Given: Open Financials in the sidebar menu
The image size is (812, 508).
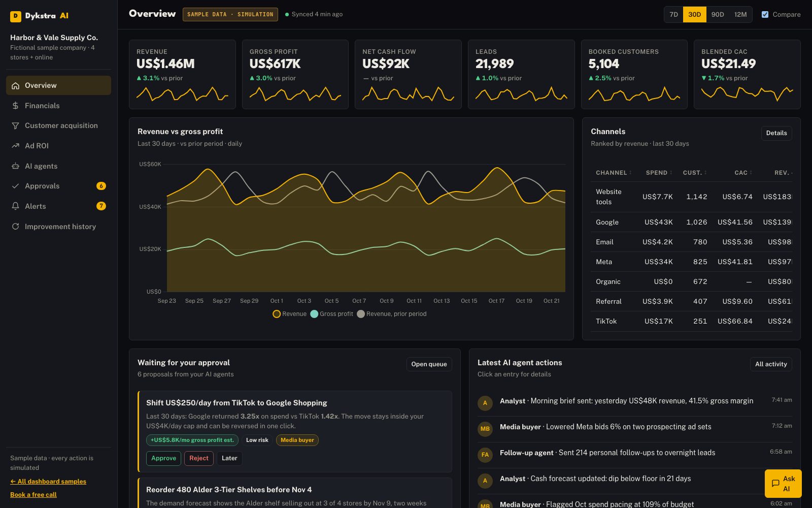Looking at the screenshot, I should pos(58,106).
